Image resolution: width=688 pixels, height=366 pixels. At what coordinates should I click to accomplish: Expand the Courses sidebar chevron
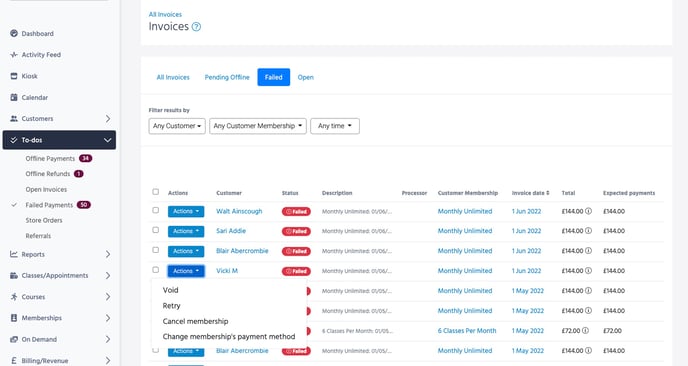coord(108,297)
